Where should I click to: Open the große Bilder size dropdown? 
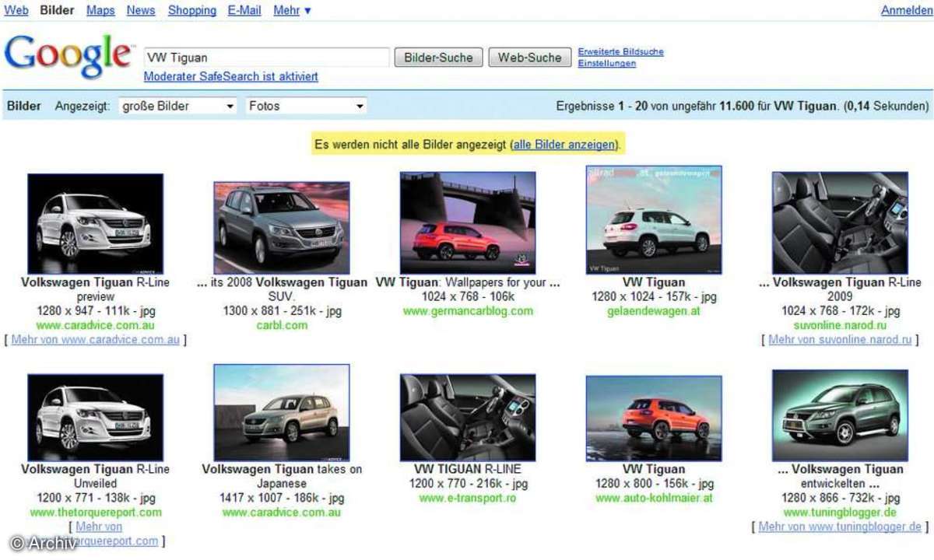coord(178,106)
